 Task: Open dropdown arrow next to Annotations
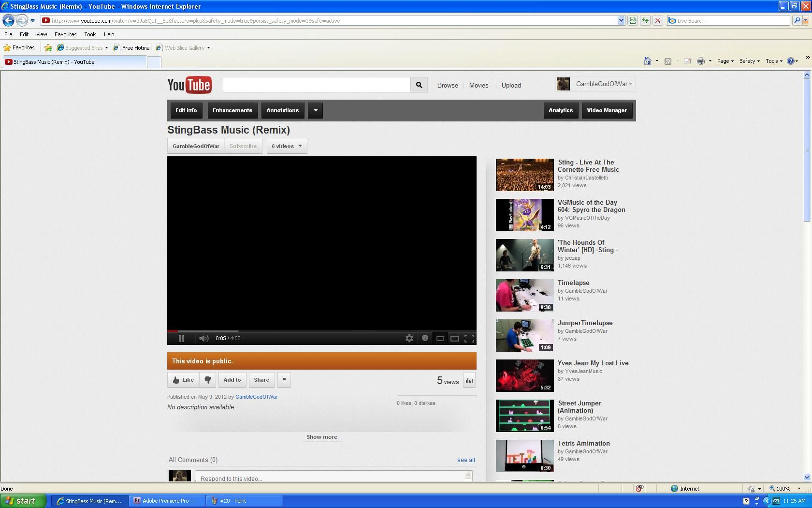coord(315,110)
